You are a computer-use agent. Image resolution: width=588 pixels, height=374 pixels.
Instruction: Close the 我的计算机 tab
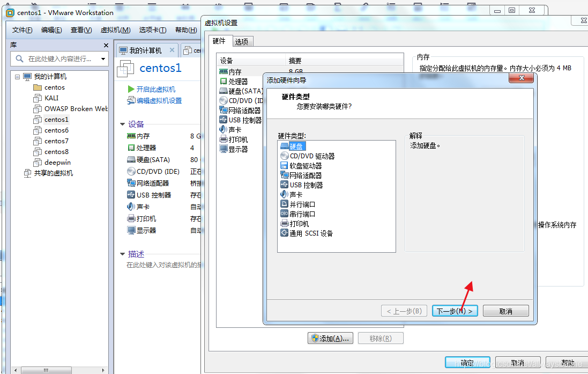tap(172, 50)
